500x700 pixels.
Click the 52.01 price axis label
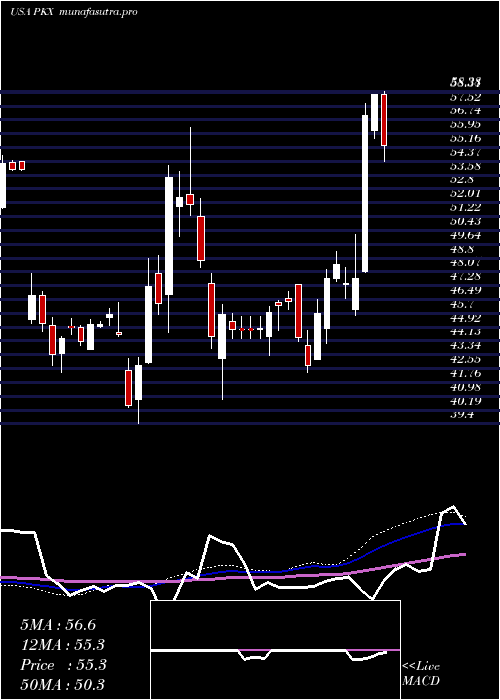[465, 193]
